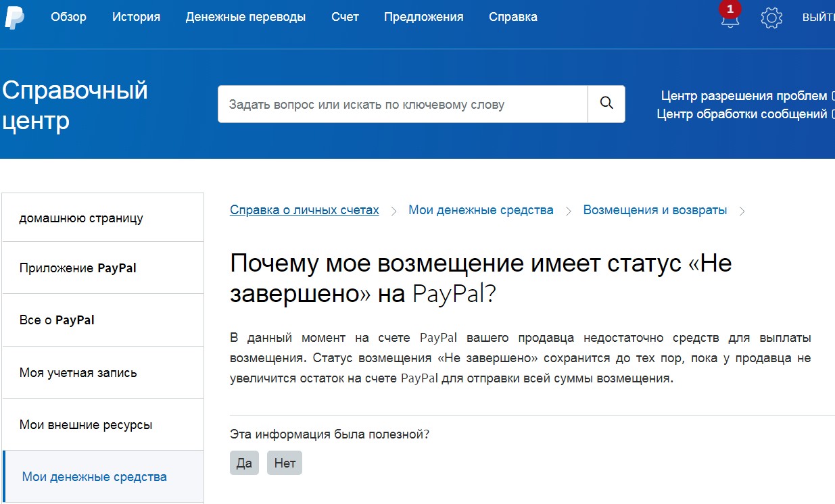The image size is (835, 504).
Task: Open the notifications bell icon
Action: click(x=730, y=18)
